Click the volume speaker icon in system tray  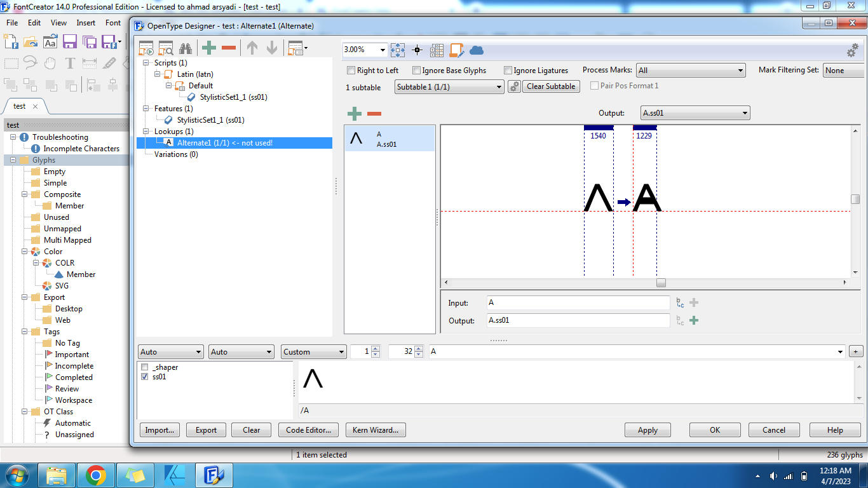[773, 476]
